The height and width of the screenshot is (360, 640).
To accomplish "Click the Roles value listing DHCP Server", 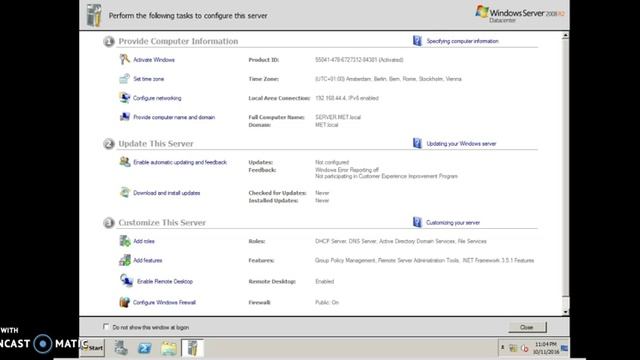I will click(401, 241).
